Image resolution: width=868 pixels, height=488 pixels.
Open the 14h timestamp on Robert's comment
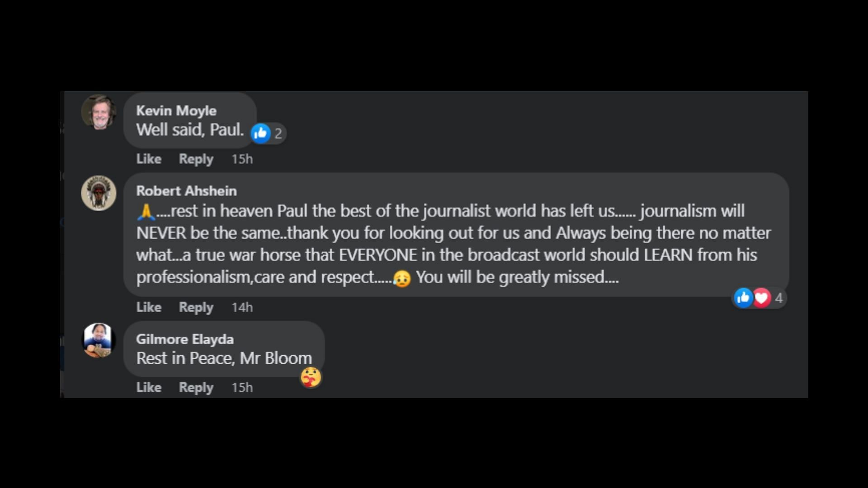(242, 307)
